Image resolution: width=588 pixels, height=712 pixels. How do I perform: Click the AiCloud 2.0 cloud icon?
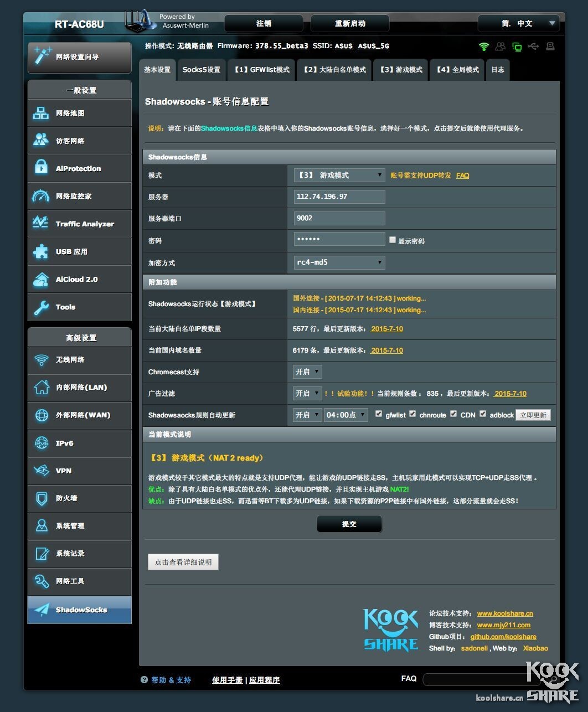40,279
